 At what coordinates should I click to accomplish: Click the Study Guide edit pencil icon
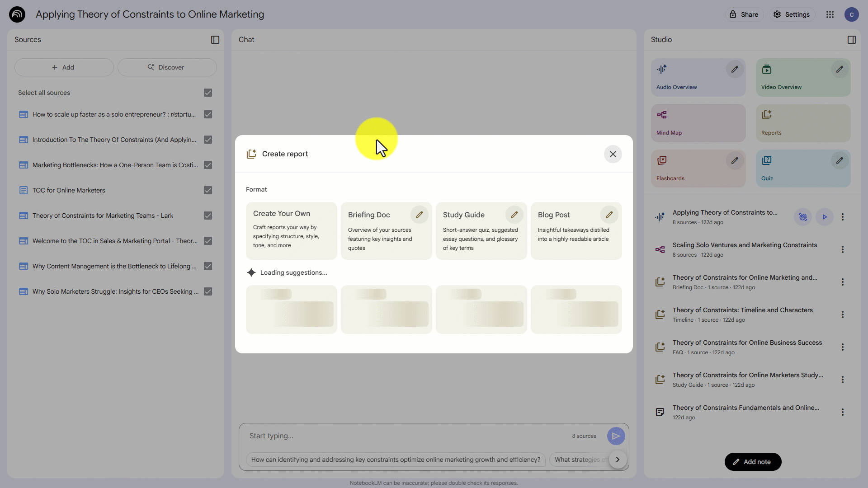coord(514,215)
